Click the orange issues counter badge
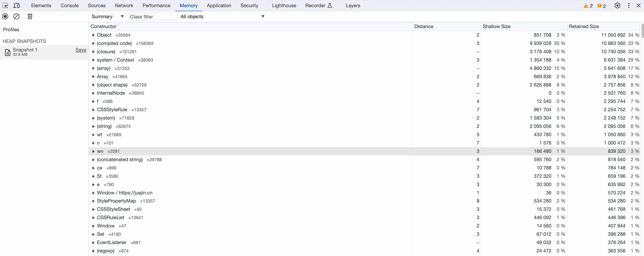 (x=601, y=6)
